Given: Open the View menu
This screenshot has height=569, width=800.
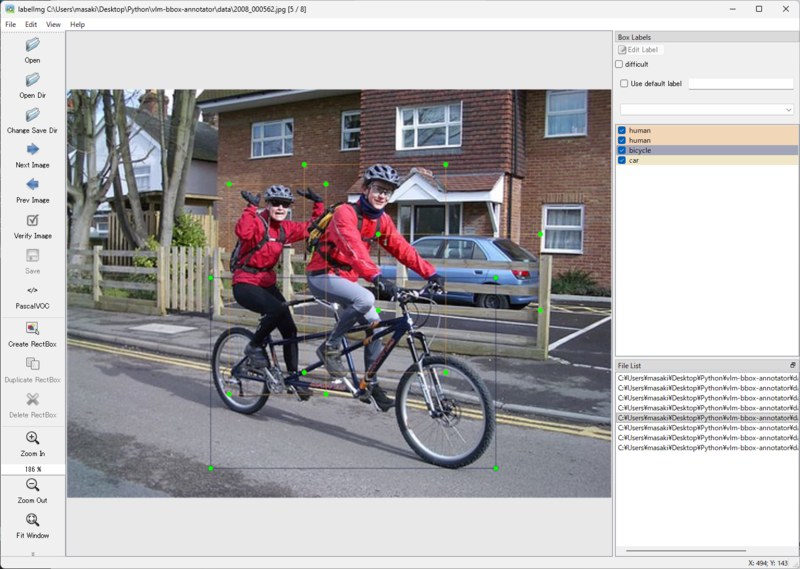Looking at the screenshot, I should click(x=53, y=24).
